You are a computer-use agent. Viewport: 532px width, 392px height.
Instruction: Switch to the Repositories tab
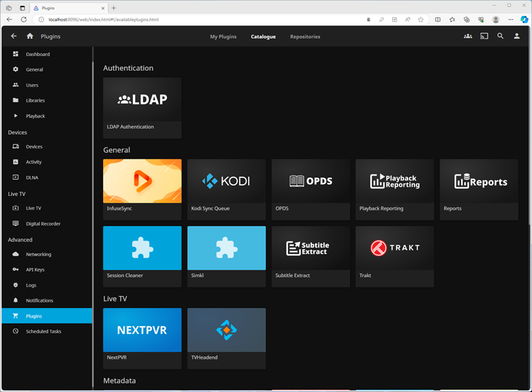305,37
